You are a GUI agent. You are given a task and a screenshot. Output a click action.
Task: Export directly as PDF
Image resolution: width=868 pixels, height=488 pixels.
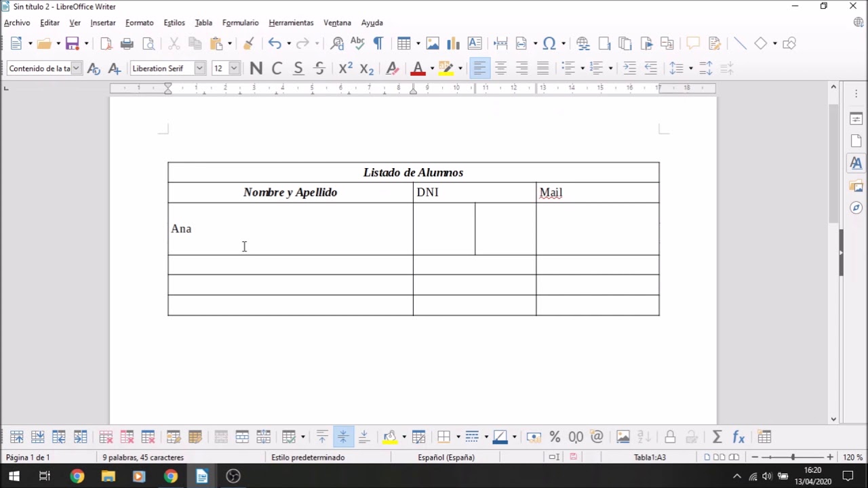(x=106, y=43)
